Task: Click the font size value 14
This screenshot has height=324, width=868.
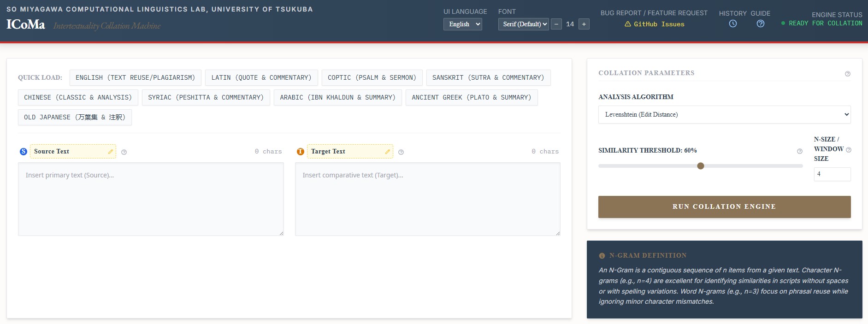Action: tap(570, 24)
